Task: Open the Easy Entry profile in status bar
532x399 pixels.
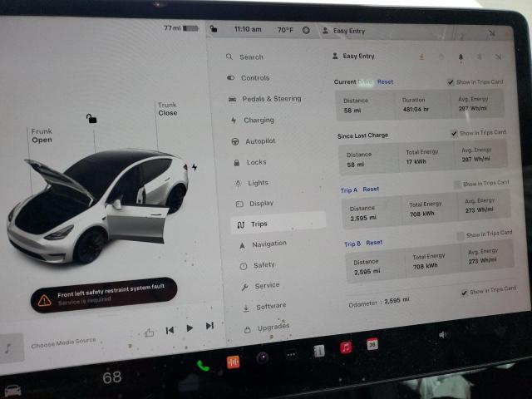Action: coord(344,31)
